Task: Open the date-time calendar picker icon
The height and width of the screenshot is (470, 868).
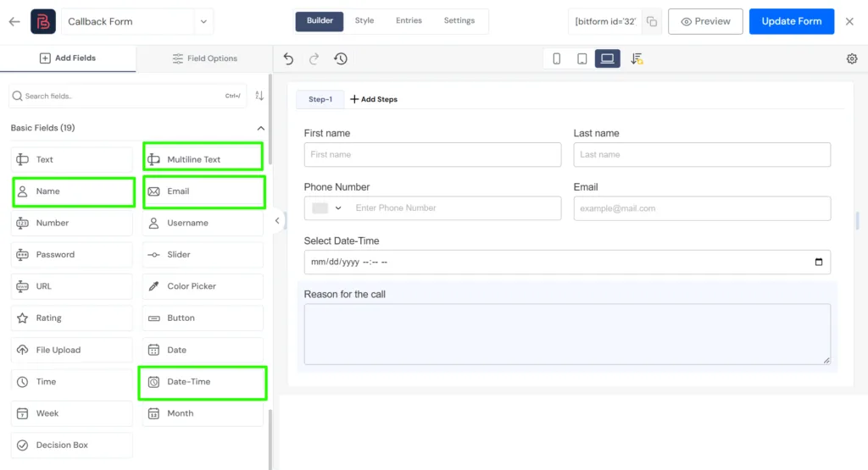Action: coord(819,262)
